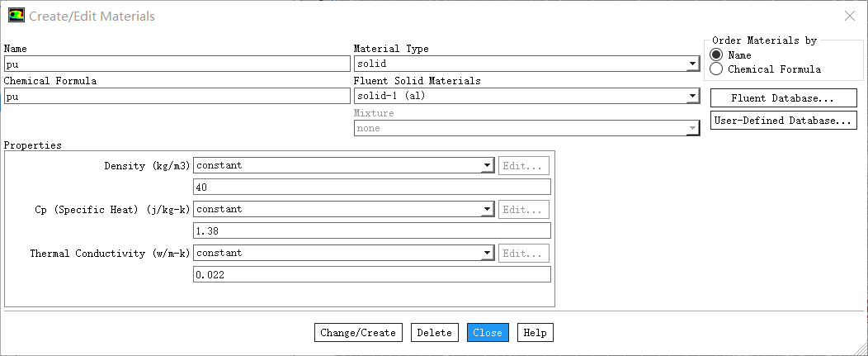Click the Density value field showing 40

[371, 187]
